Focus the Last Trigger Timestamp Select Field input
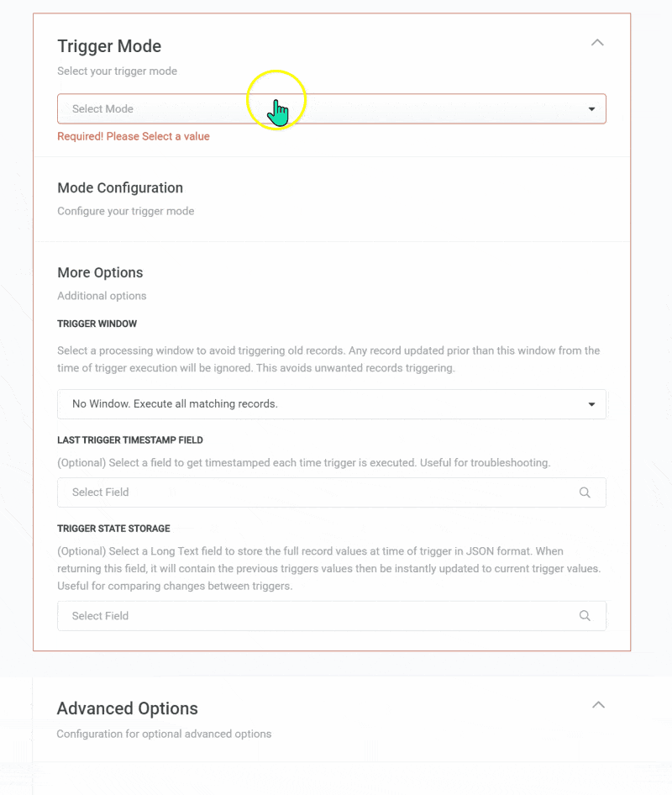 click(x=311, y=492)
